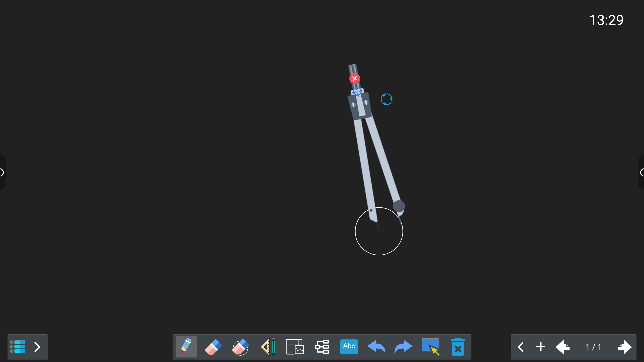Add a new page with plus button
644x362 pixels.
[541, 347]
